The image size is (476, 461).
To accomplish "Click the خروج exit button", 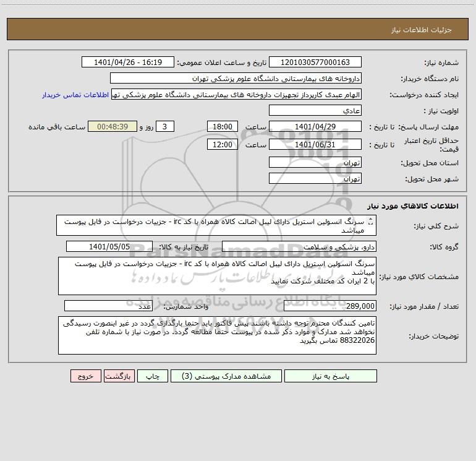I will 85,376.
